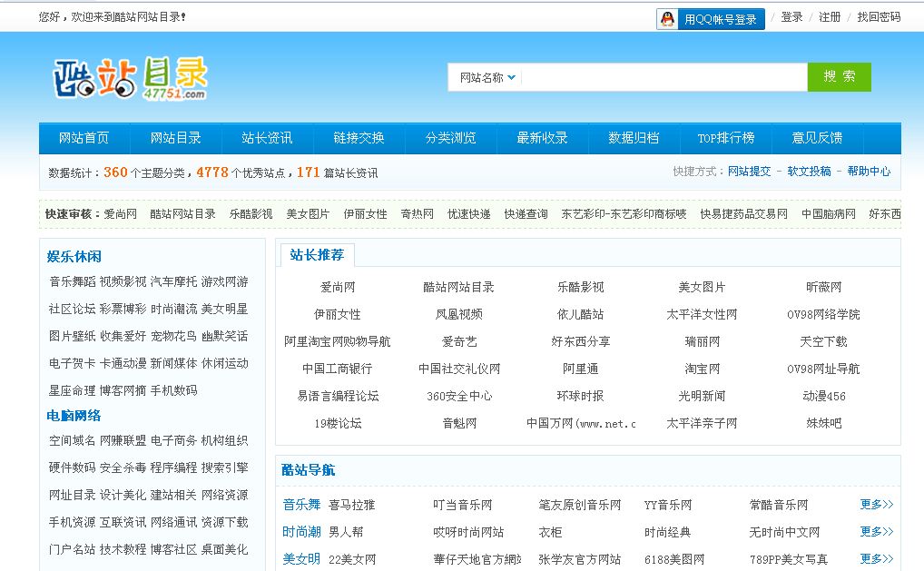Click 游戏网游 subcategory link
Viewport: 924px width, 571px height.
[x=224, y=281]
